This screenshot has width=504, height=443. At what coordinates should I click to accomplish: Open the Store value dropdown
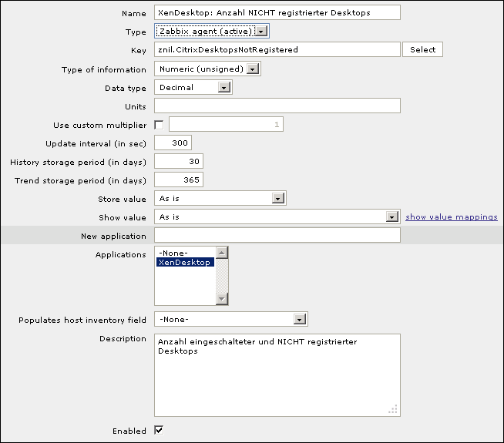[x=220, y=199]
